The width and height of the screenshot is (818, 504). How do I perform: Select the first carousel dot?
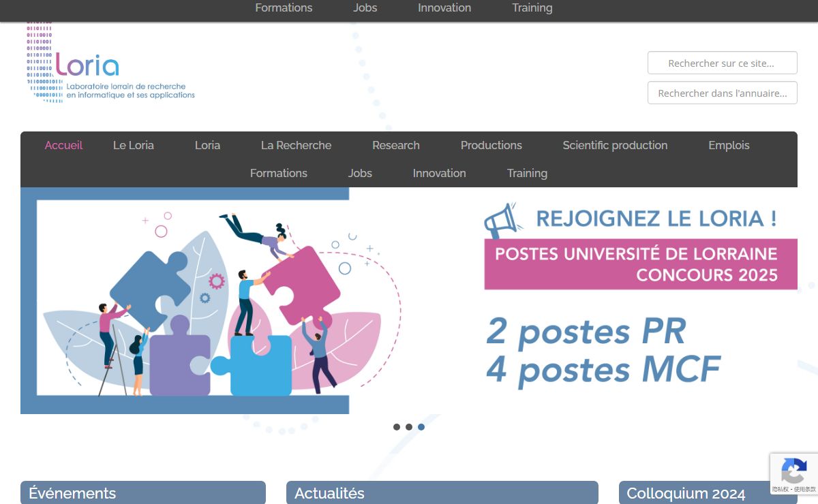pyautogui.click(x=397, y=427)
